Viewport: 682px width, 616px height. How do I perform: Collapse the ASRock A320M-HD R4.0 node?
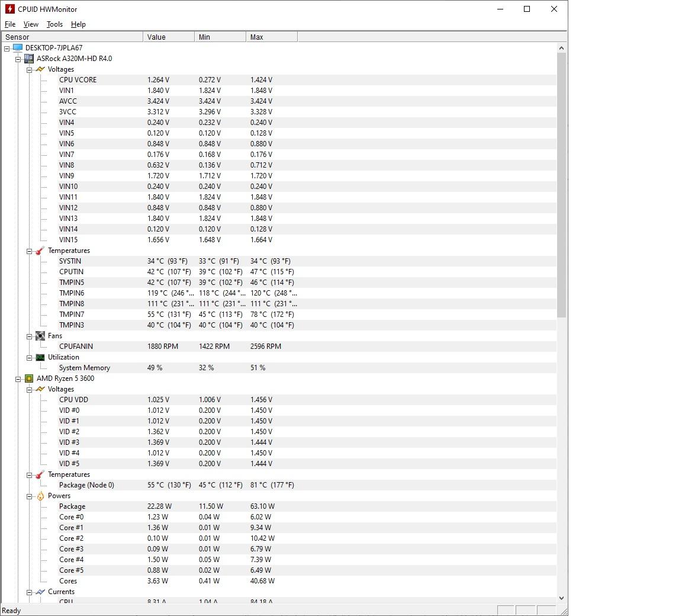(18, 59)
